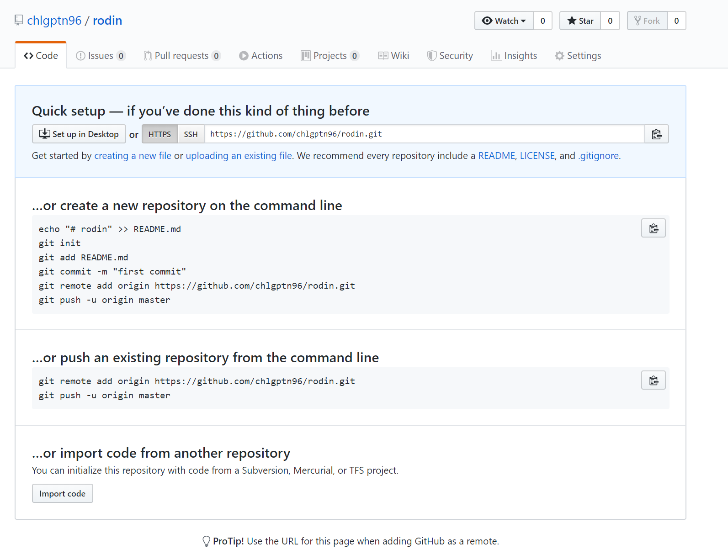The height and width of the screenshot is (560, 728).
Task: Open the Actions tab
Action: (x=261, y=56)
